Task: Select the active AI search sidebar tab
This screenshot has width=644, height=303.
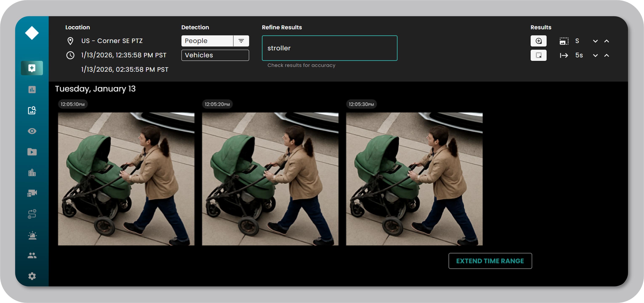Action: click(32, 68)
